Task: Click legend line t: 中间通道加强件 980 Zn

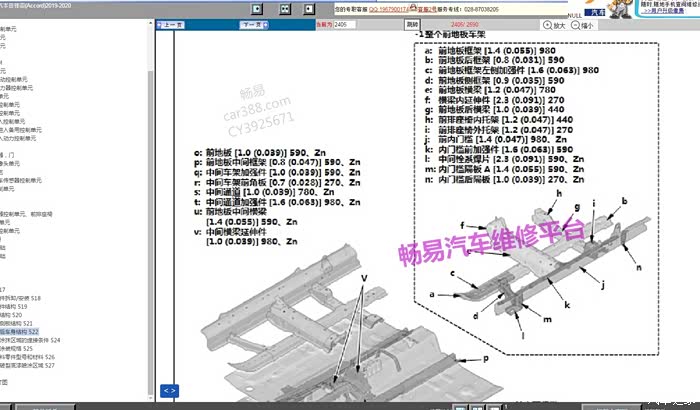Action: (277, 202)
